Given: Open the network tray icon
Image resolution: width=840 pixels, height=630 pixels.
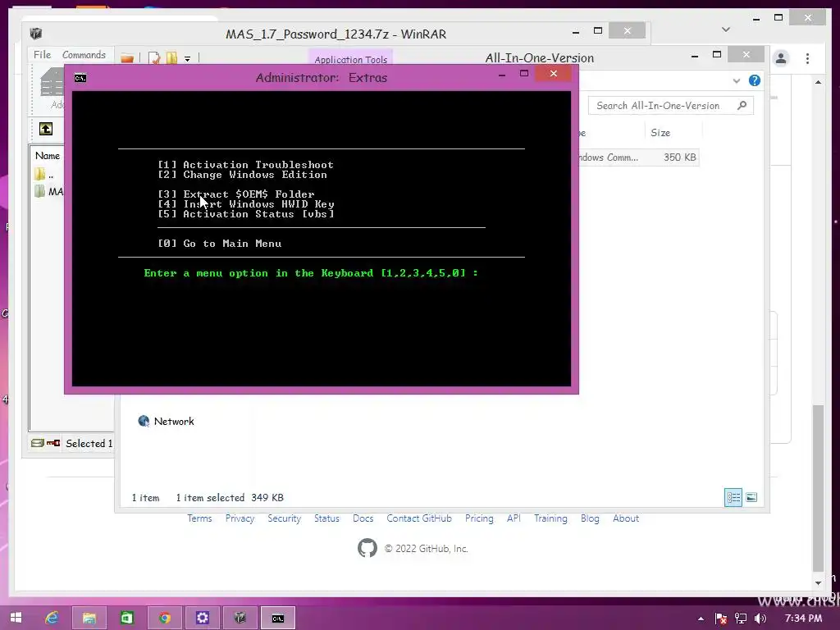Looking at the screenshot, I should click(x=741, y=619).
